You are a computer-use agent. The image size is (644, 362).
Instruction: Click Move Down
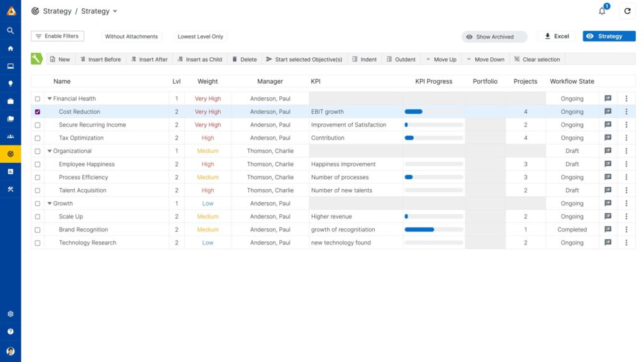coord(486,59)
